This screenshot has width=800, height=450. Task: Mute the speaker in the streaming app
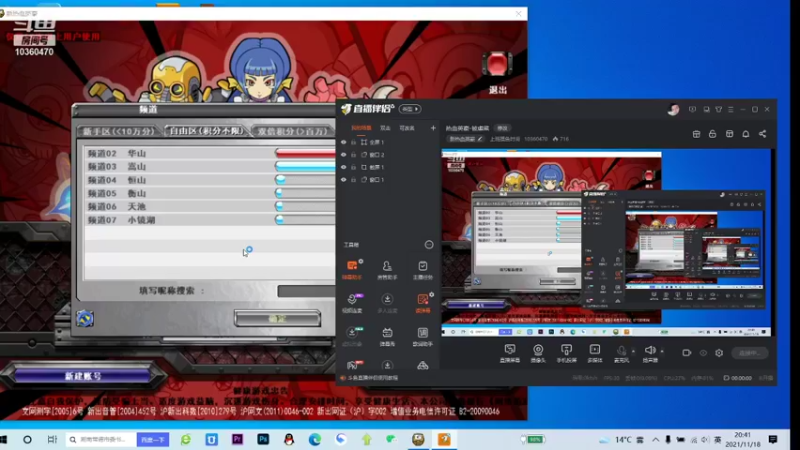tap(649, 351)
